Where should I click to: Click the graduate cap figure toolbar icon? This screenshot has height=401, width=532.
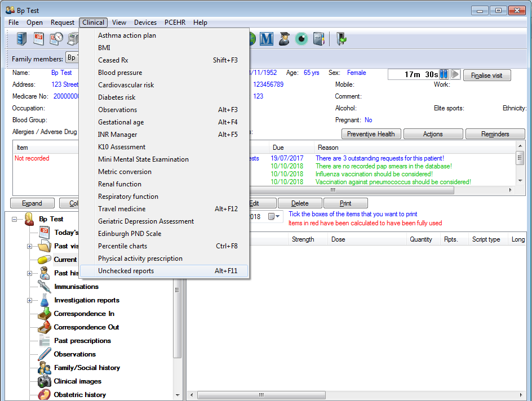tap(284, 39)
